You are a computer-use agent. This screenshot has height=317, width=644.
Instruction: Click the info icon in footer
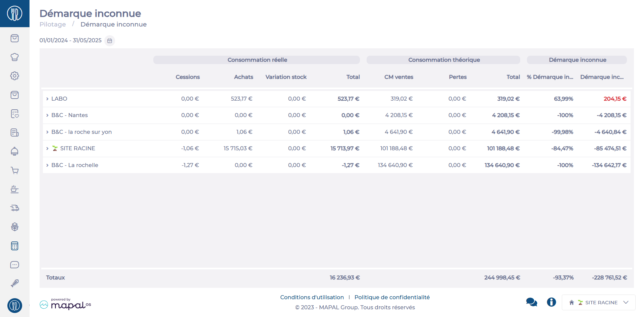[551, 302]
